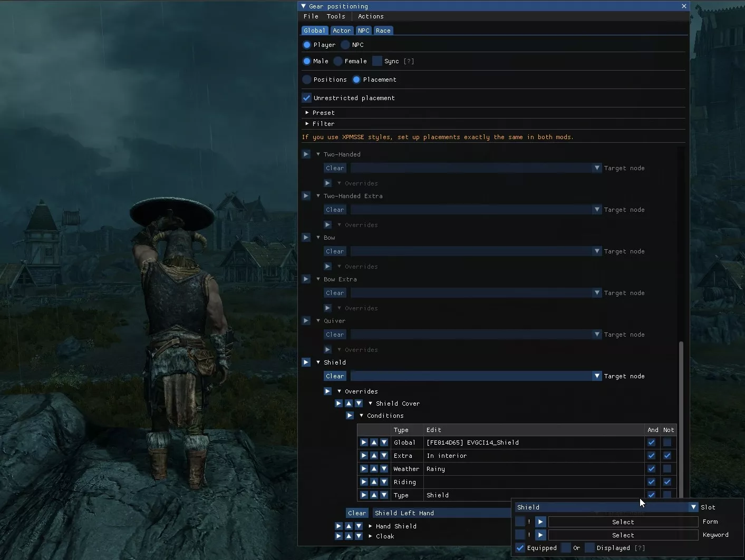Collapse the Conditions tree node
745x560 pixels.
[361, 416]
